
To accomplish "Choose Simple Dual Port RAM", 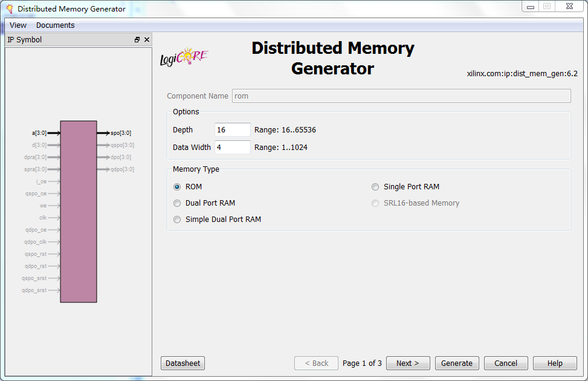I will (x=177, y=220).
